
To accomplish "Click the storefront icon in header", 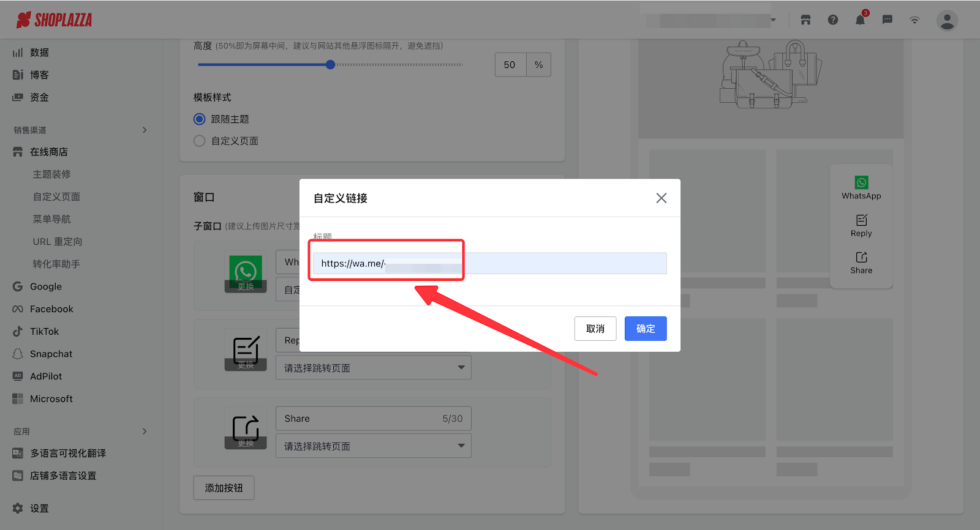I will [x=805, y=20].
